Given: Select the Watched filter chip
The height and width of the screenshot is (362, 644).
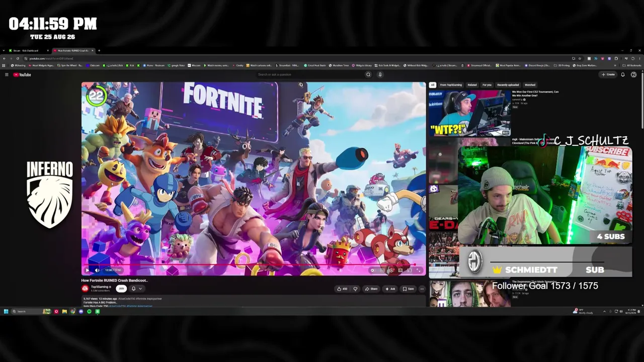Looking at the screenshot, I should [530, 85].
